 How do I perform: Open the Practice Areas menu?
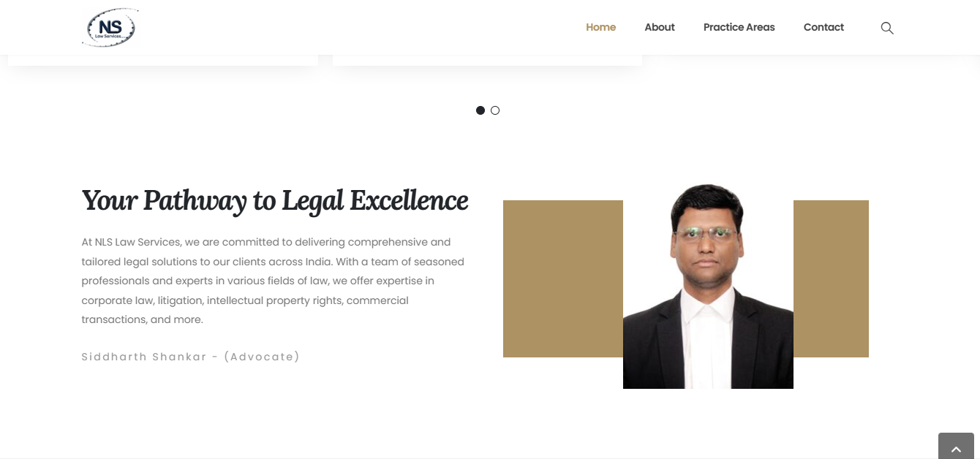pyautogui.click(x=739, y=27)
